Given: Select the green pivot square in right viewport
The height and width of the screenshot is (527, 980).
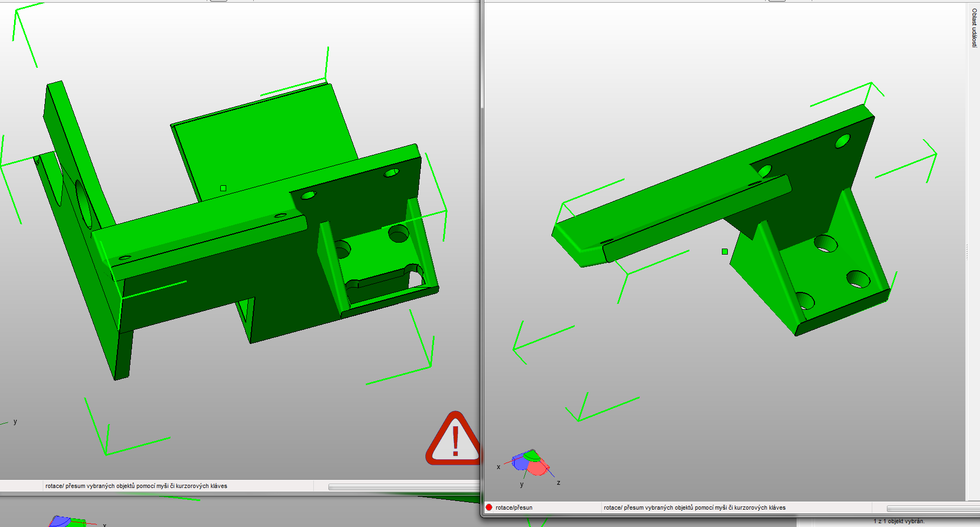Looking at the screenshot, I should [x=725, y=251].
